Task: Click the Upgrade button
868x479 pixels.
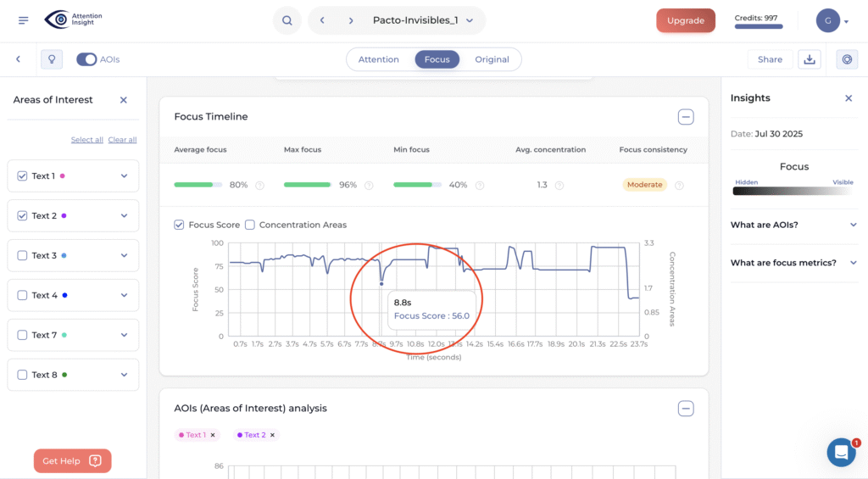Action: click(x=685, y=20)
